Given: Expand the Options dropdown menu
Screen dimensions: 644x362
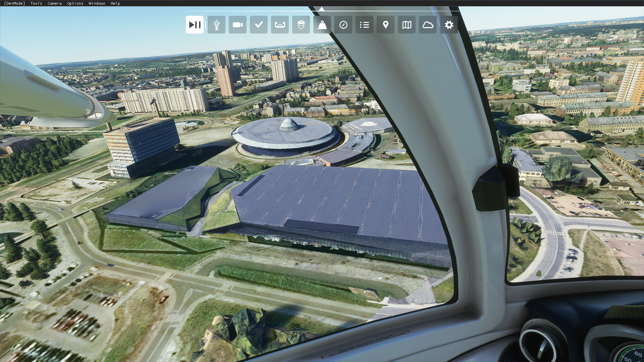Looking at the screenshot, I should 75,3.
